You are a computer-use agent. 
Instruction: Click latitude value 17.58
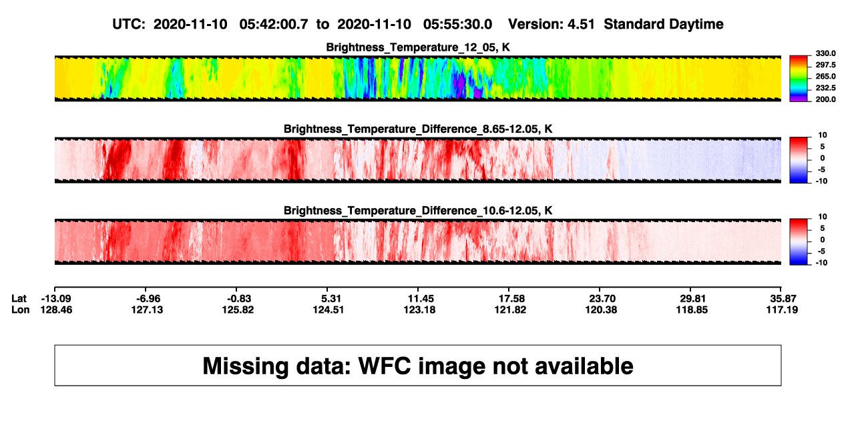coord(512,298)
